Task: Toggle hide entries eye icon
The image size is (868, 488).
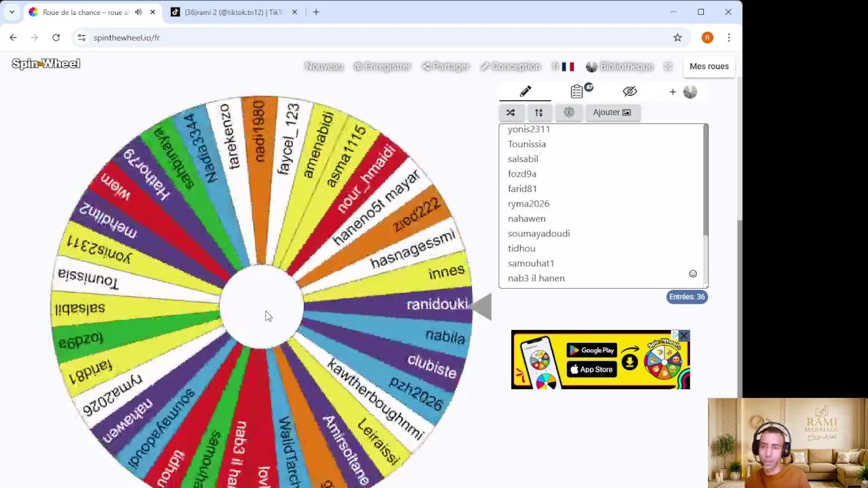Action: pos(630,91)
